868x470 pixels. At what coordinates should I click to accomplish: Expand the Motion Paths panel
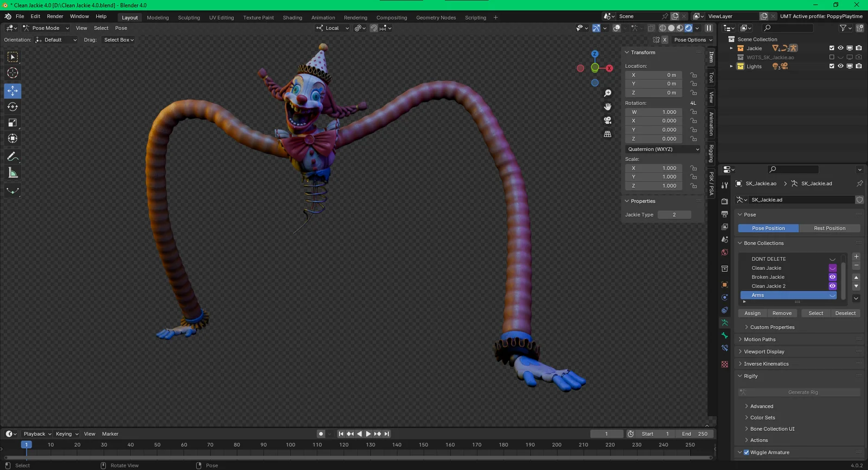(x=759, y=340)
